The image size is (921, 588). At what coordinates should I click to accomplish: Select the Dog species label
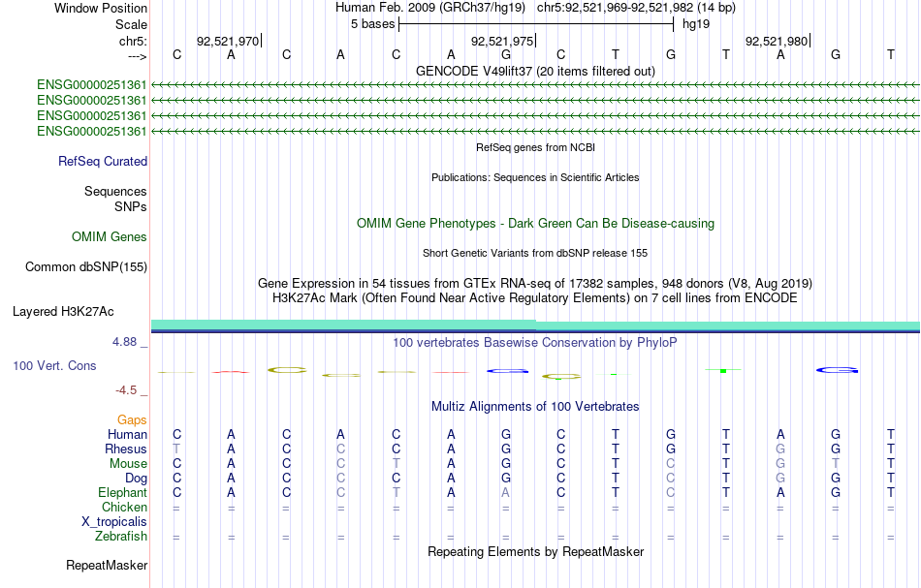[x=137, y=479]
